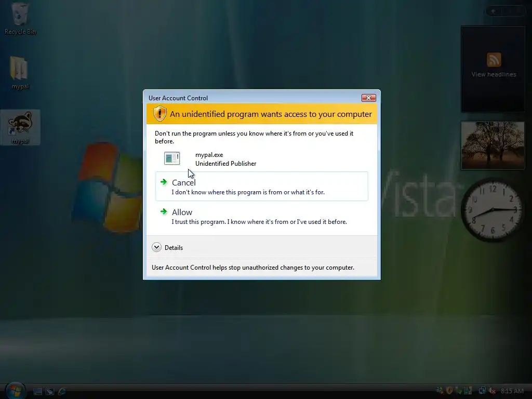Select the 'mypal.exe' file name text

pyautogui.click(x=209, y=155)
